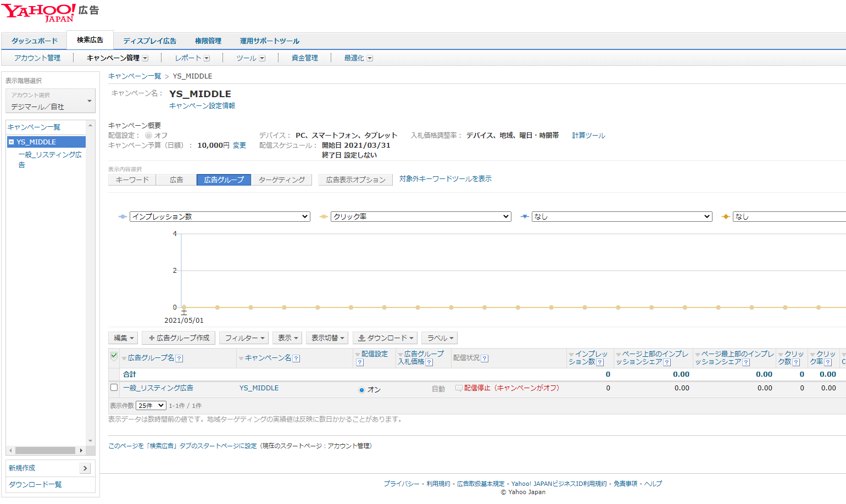
Task: Click 対象外キーワードツールを表示 link
Action: [x=446, y=179]
